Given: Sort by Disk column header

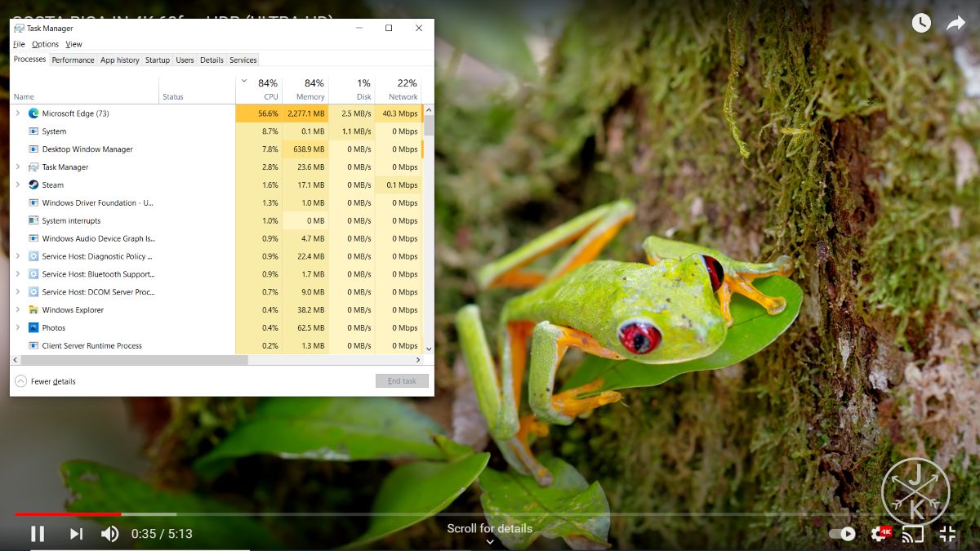Looking at the screenshot, I should click(352, 90).
